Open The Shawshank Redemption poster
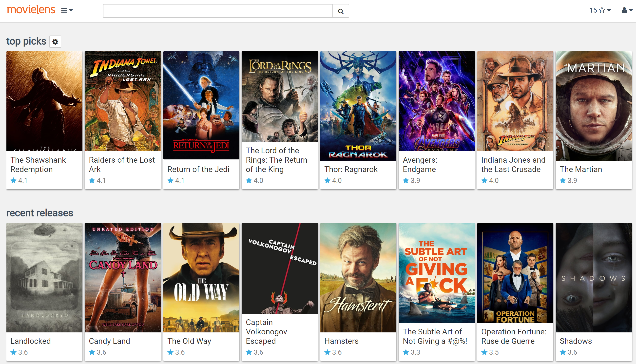This screenshot has height=364, width=636. click(44, 101)
